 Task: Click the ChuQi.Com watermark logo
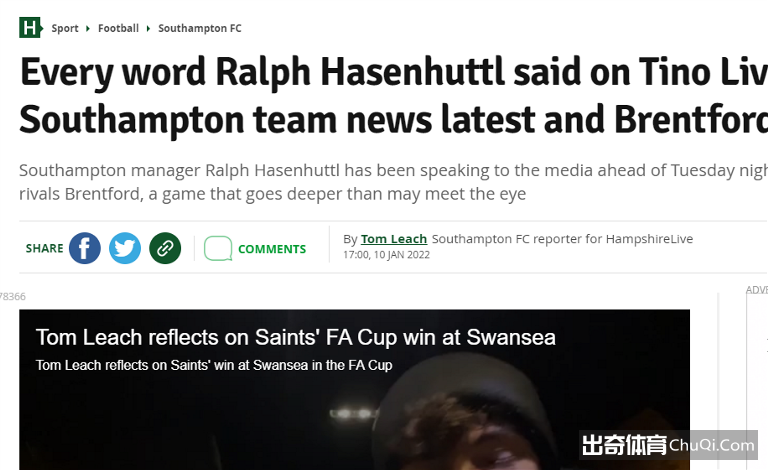[668, 445]
